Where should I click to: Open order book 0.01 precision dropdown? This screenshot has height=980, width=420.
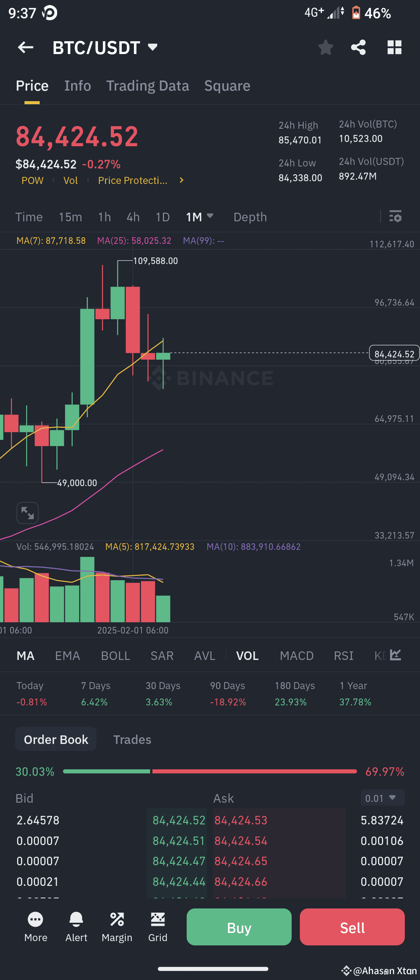point(383,798)
